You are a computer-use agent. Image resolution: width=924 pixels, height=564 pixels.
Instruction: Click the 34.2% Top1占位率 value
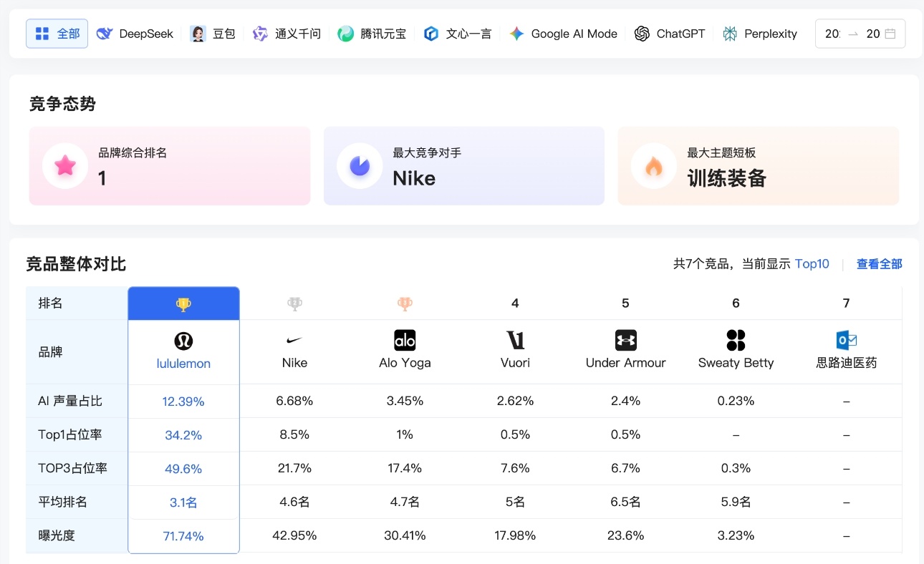(183, 435)
